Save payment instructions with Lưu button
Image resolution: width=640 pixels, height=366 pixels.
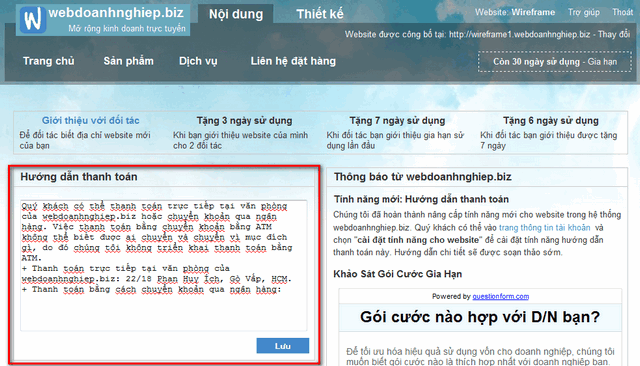point(282,346)
